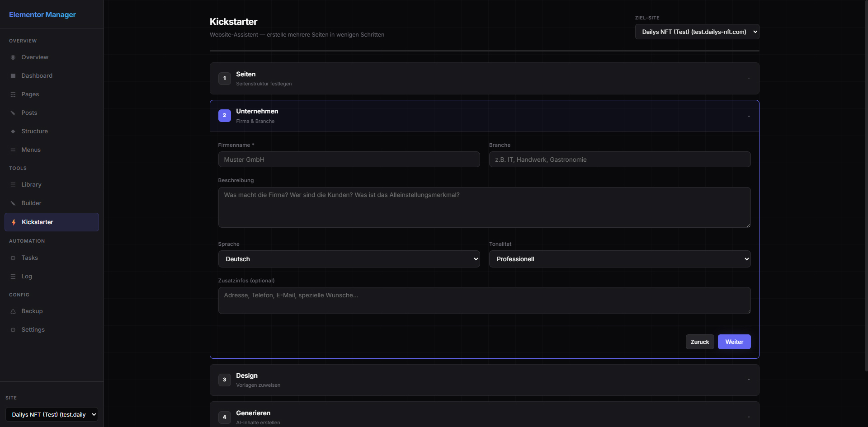
Task: Click the Kickstarter lightning bolt icon
Action: click(x=14, y=222)
